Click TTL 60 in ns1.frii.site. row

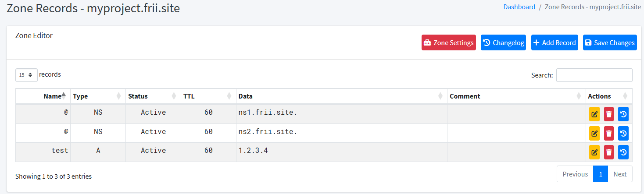point(208,113)
